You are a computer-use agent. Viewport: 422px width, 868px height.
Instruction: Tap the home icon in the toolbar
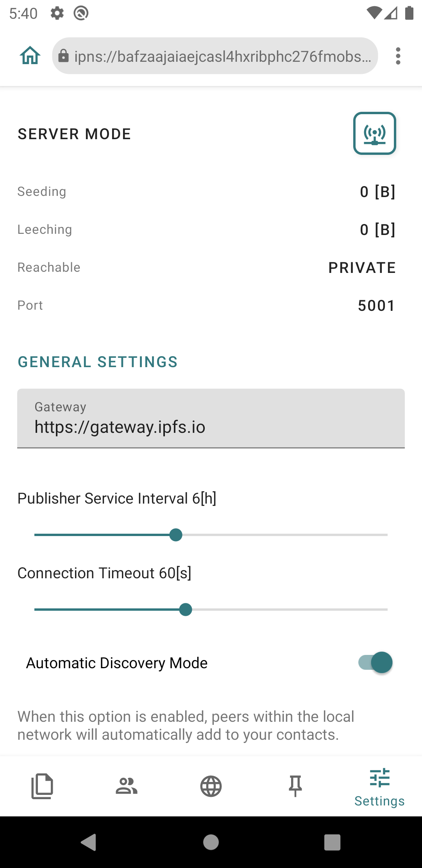30,56
